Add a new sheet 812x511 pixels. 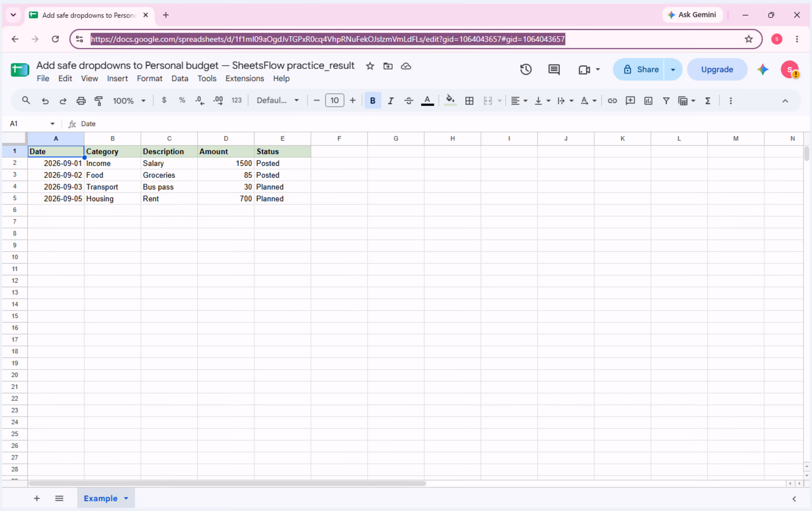click(37, 498)
